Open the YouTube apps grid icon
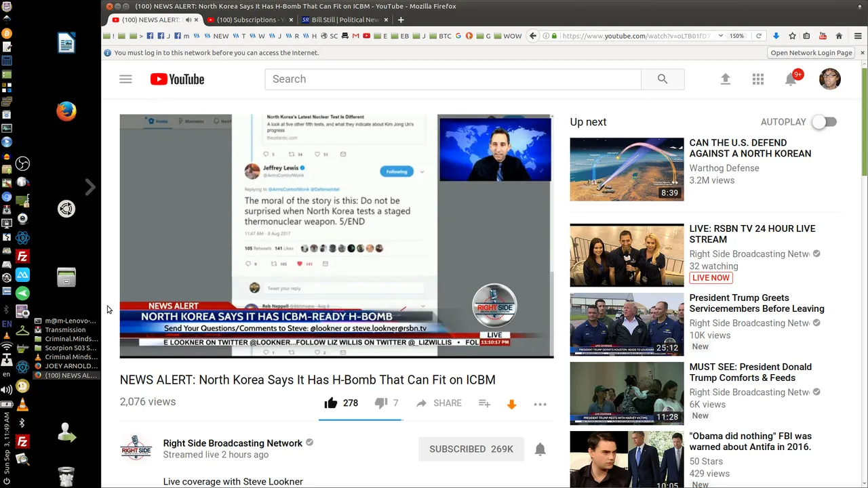Viewport: 868px width, 488px height. (758, 79)
